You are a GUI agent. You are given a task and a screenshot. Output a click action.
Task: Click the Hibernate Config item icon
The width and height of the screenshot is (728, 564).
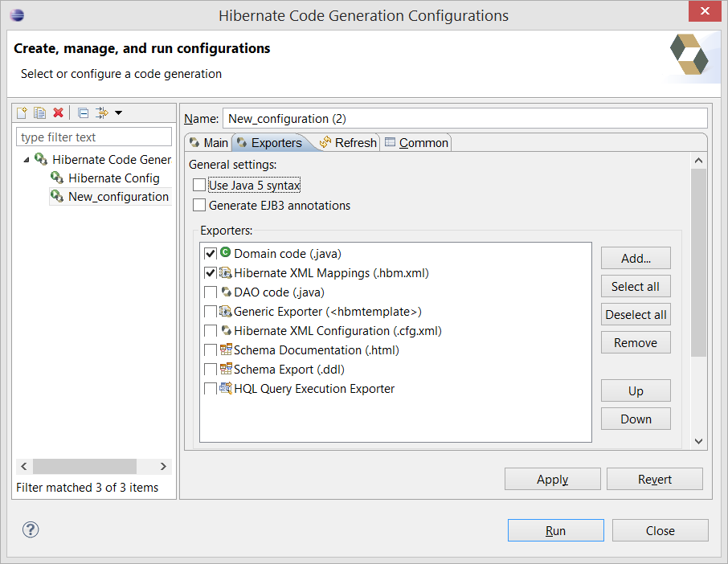tap(56, 178)
